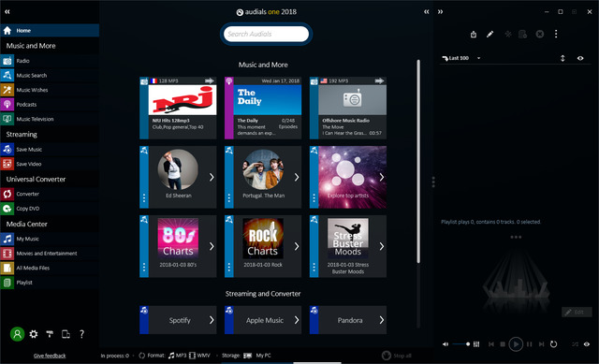Open the Radio section in sidebar
Viewport: 599px width, 364px height.
pos(50,61)
